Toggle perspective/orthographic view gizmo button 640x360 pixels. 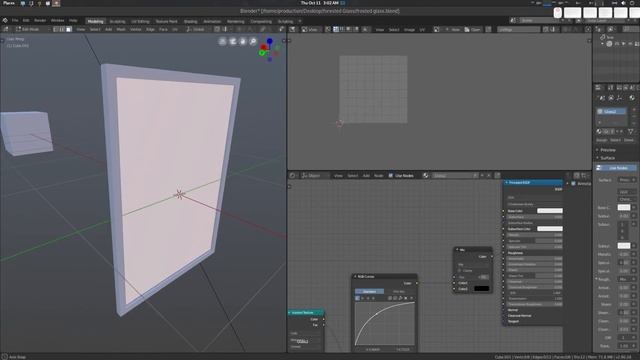(x=222, y=42)
